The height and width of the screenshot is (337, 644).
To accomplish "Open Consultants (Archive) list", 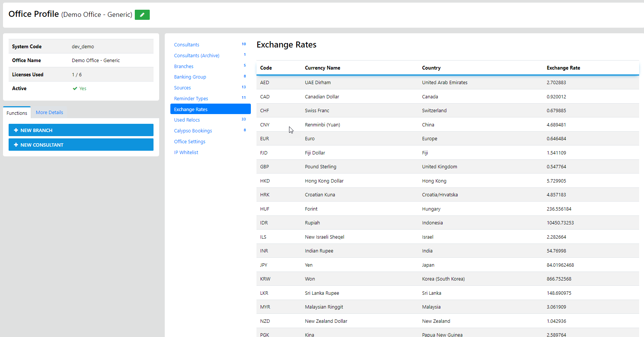I will 197,56.
